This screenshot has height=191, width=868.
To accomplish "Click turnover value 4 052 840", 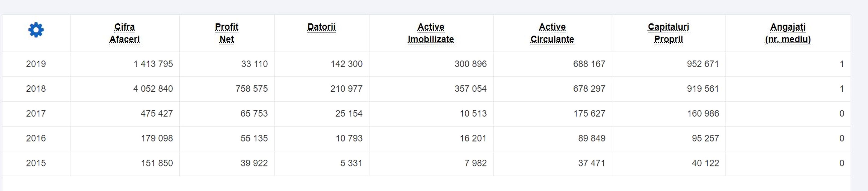I will 153,89.
